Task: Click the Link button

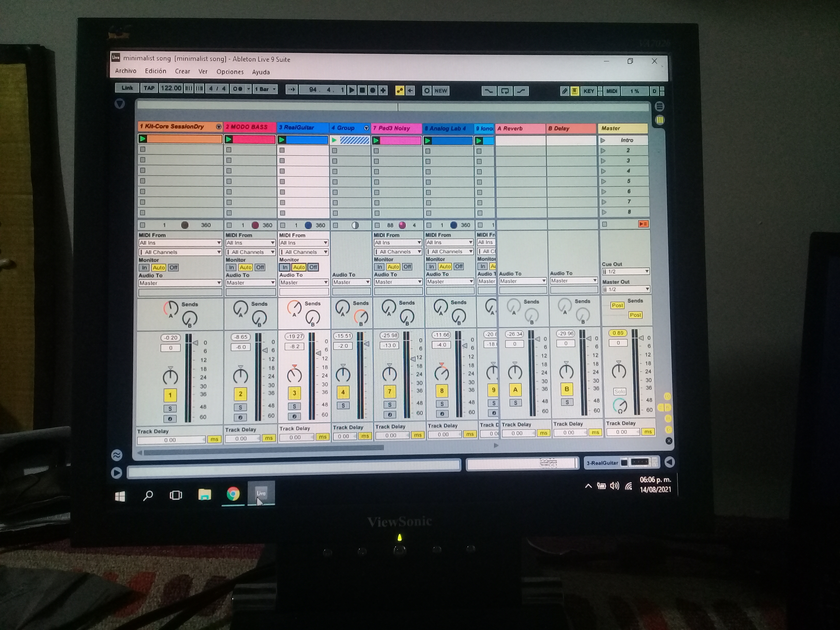Action: point(127,88)
